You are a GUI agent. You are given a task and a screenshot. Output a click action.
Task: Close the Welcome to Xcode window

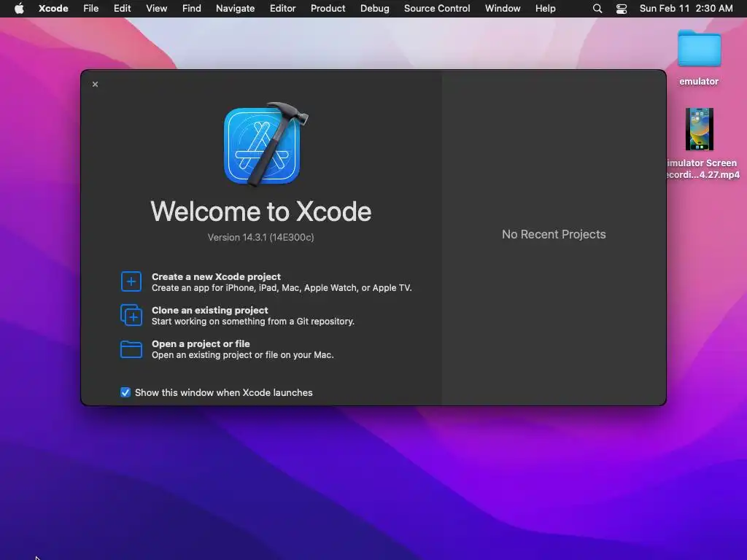[96, 85]
